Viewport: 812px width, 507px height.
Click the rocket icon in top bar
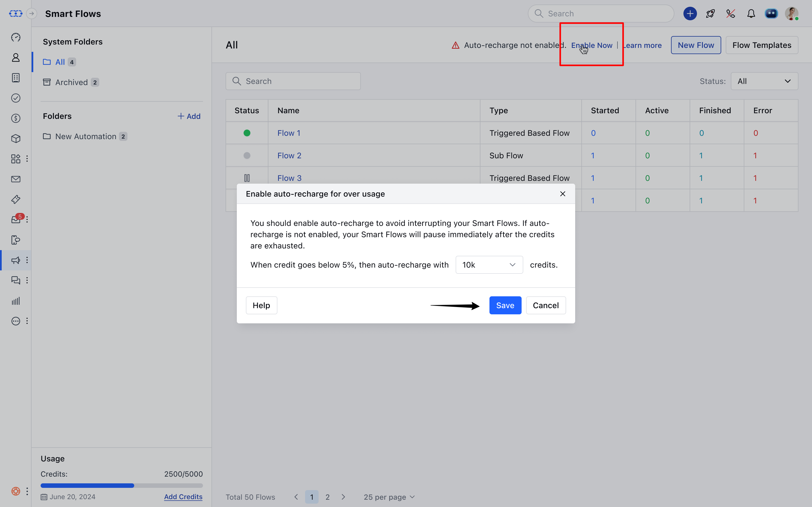coord(710,14)
